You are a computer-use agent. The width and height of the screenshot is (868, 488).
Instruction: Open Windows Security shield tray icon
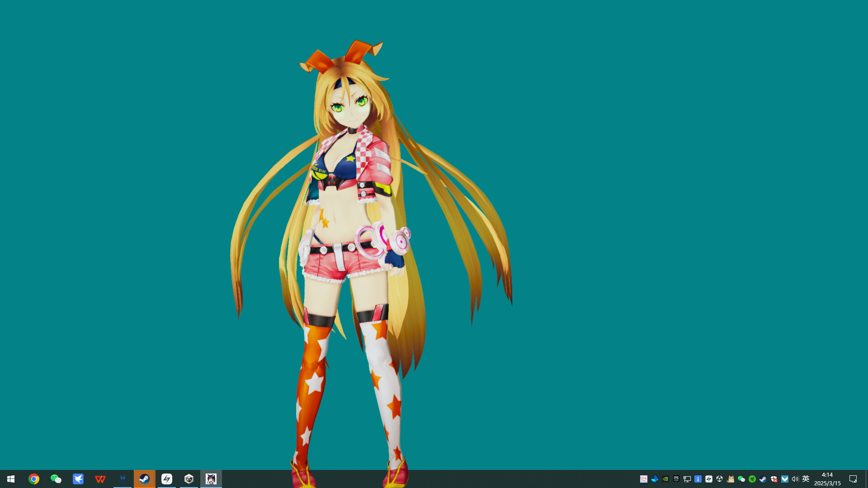[774, 479]
